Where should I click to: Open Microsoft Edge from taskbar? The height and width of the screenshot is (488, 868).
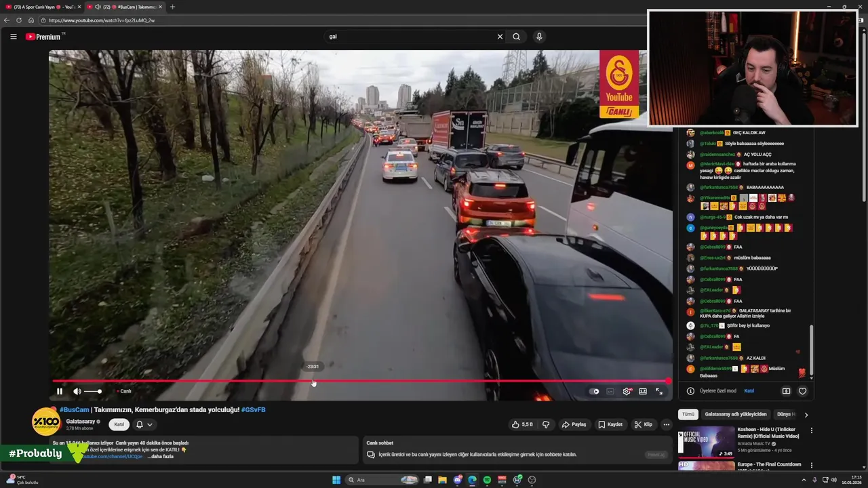[472, 480]
